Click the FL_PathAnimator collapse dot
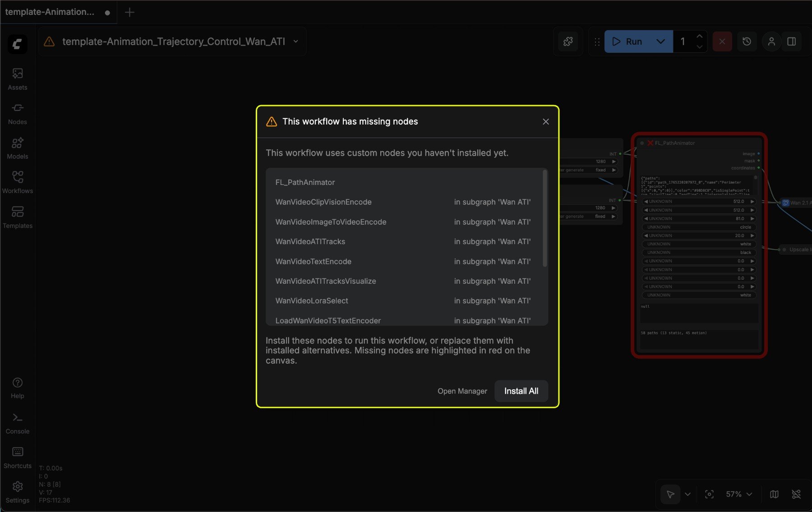 642,143
